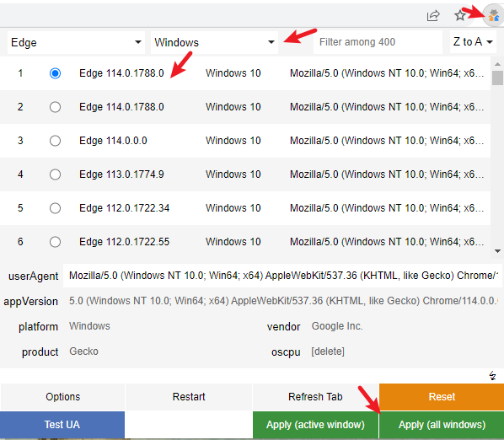Click the list scrollbar thumb
Viewport: 504px width, 440px height.
[497, 78]
